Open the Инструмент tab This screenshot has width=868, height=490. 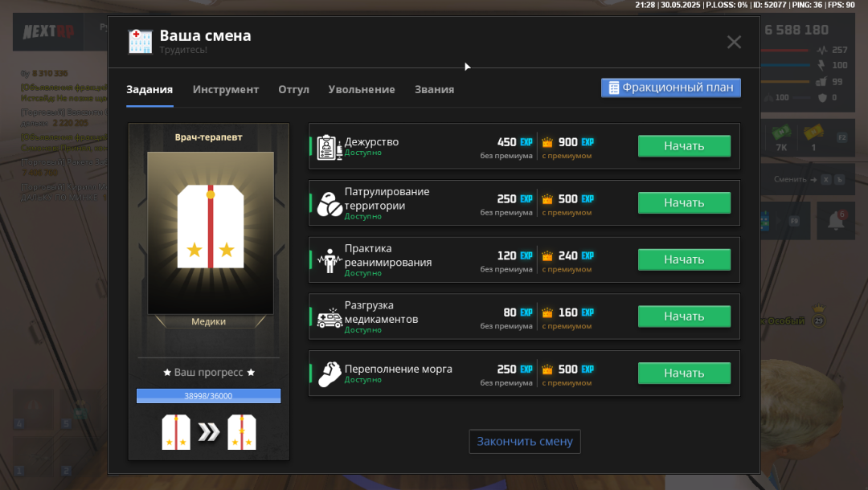pos(226,89)
